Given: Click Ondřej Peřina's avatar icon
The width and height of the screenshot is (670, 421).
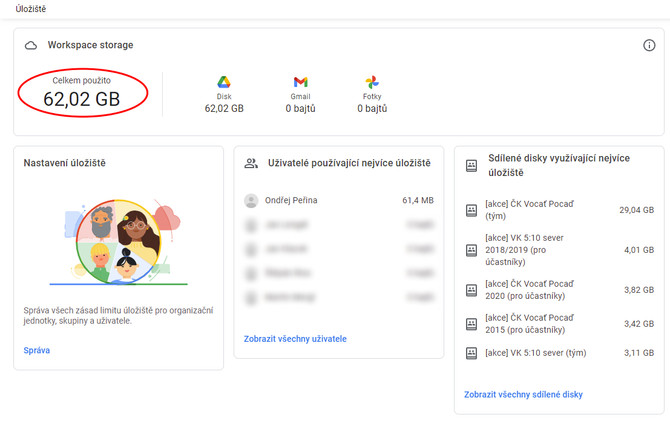Looking at the screenshot, I should (251, 200).
